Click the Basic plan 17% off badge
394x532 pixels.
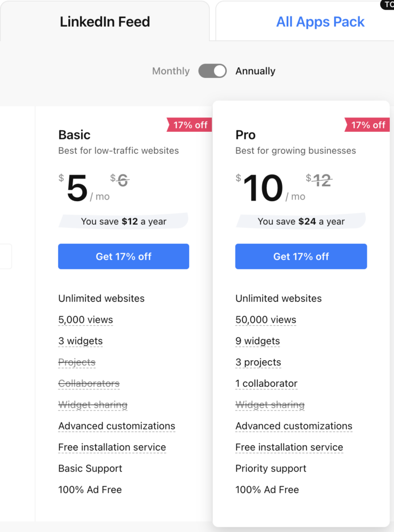190,125
